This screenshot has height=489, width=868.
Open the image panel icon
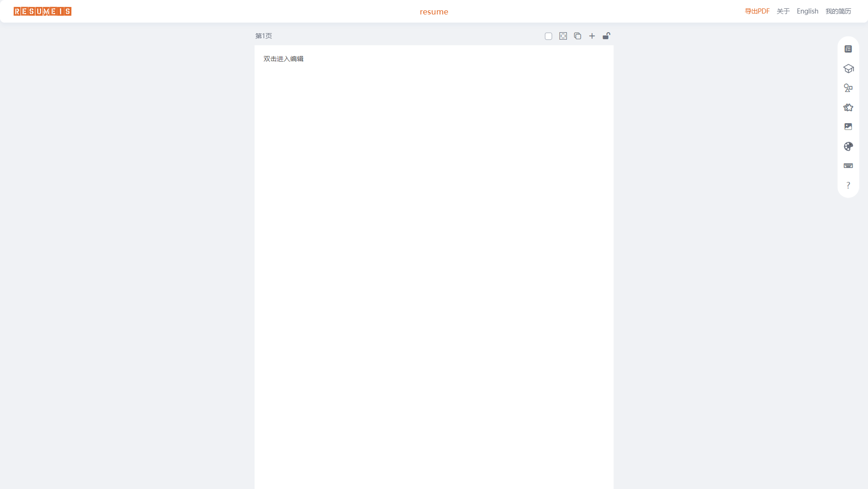848,127
